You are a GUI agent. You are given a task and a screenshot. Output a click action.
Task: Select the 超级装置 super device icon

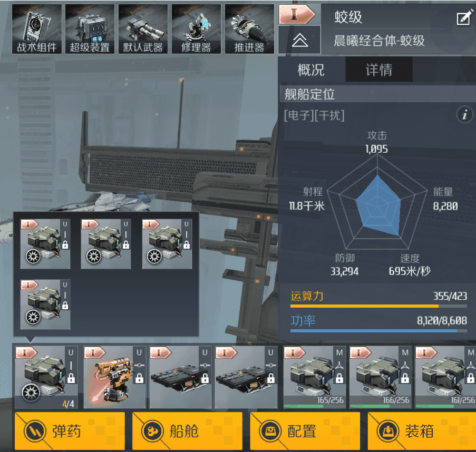[x=90, y=29]
